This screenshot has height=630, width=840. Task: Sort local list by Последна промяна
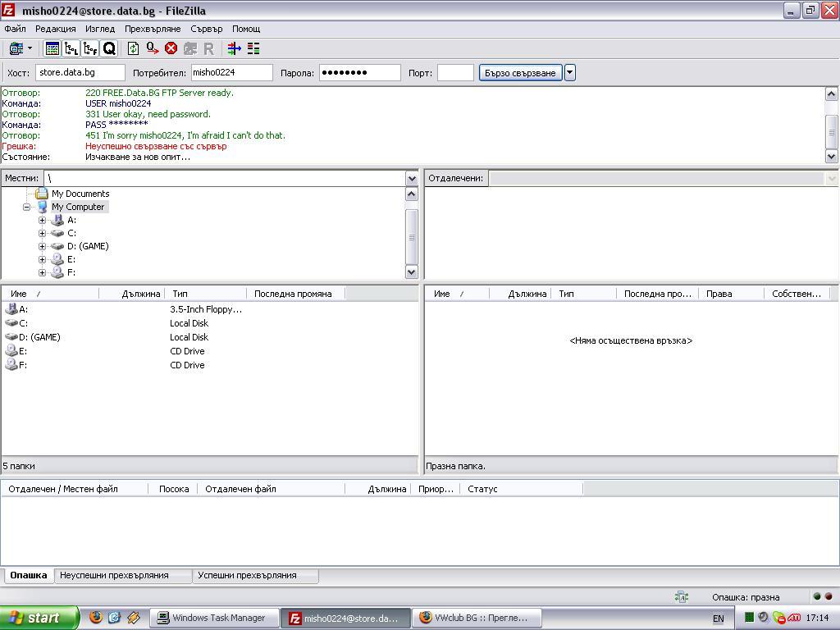pos(295,294)
